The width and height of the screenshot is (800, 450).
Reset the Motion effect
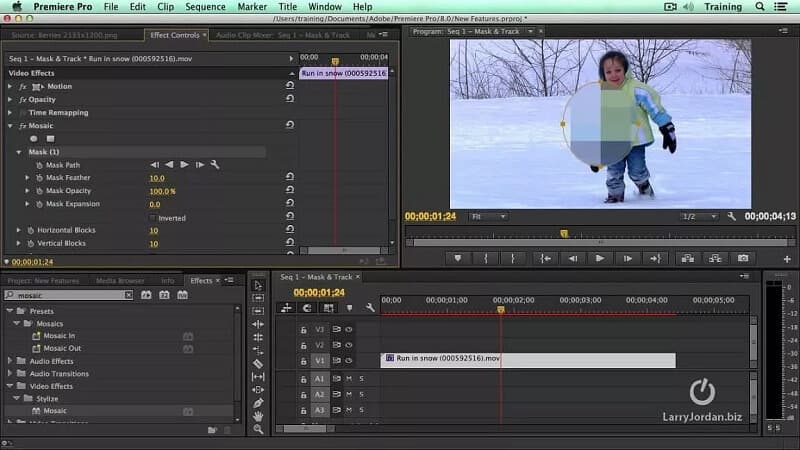tap(290, 86)
